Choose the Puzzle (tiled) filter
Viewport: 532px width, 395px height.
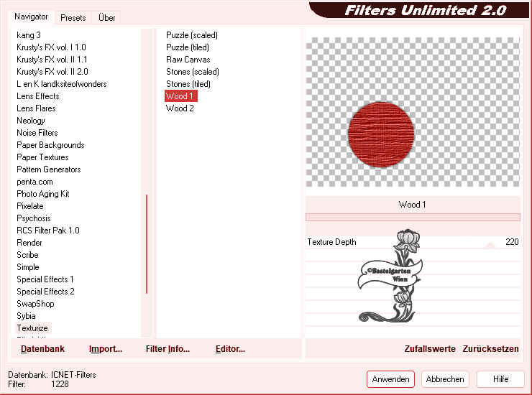[x=188, y=47]
